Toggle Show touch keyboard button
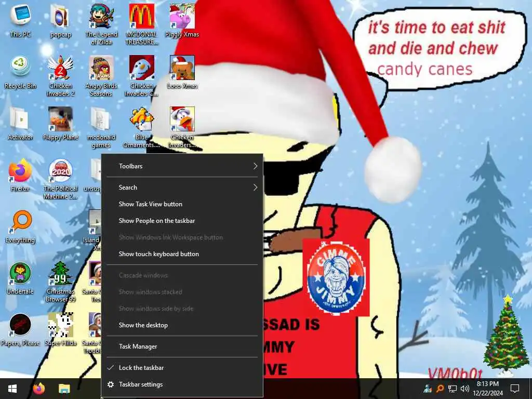Image resolution: width=532 pixels, height=399 pixels. click(182, 254)
